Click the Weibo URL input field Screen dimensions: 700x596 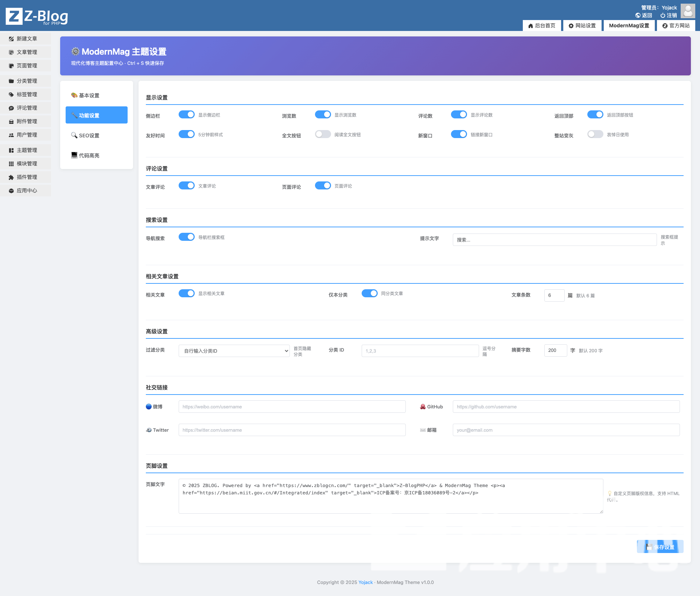pos(292,407)
